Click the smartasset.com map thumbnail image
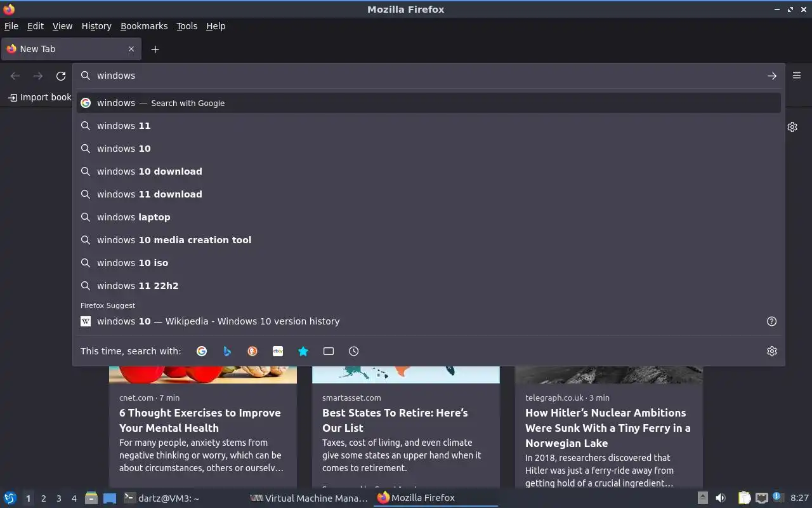Image resolution: width=812 pixels, height=508 pixels. tap(406, 375)
